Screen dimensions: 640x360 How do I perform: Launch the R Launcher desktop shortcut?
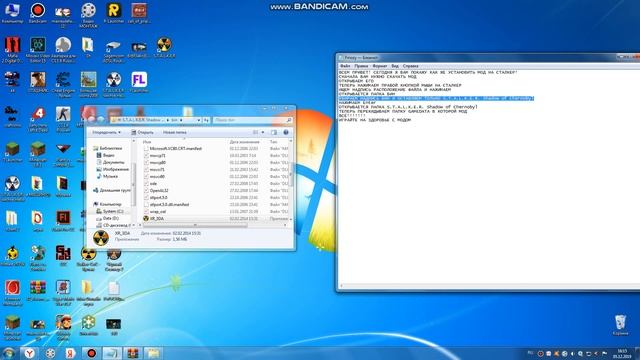pyautogui.click(x=113, y=12)
